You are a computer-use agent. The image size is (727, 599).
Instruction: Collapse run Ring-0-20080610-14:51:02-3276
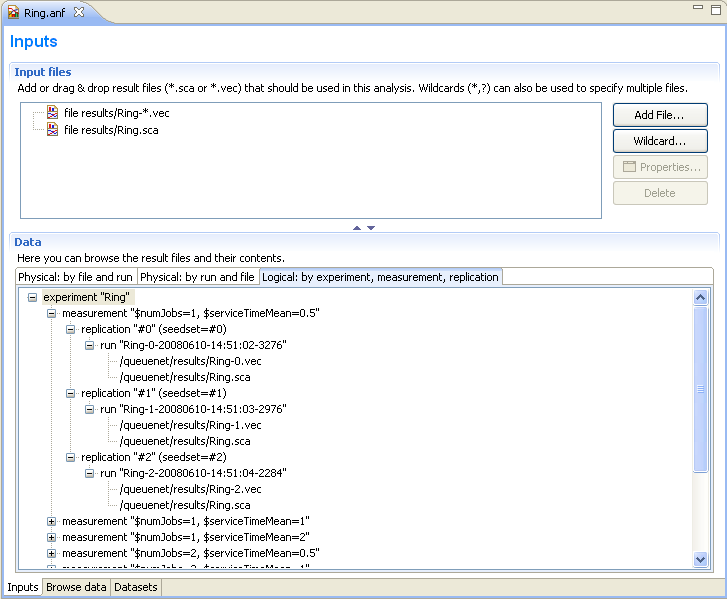(89, 345)
